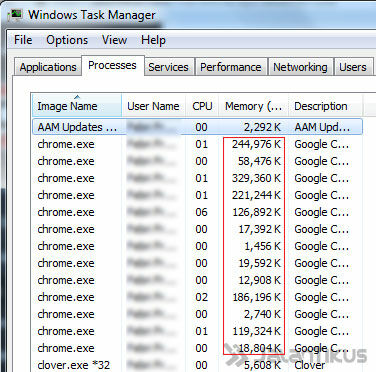Open the View menu
The width and height of the screenshot is (376, 372).
114,40
